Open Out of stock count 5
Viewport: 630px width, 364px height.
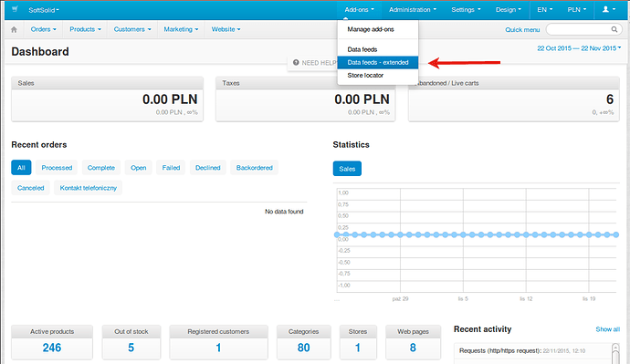(131, 348)
